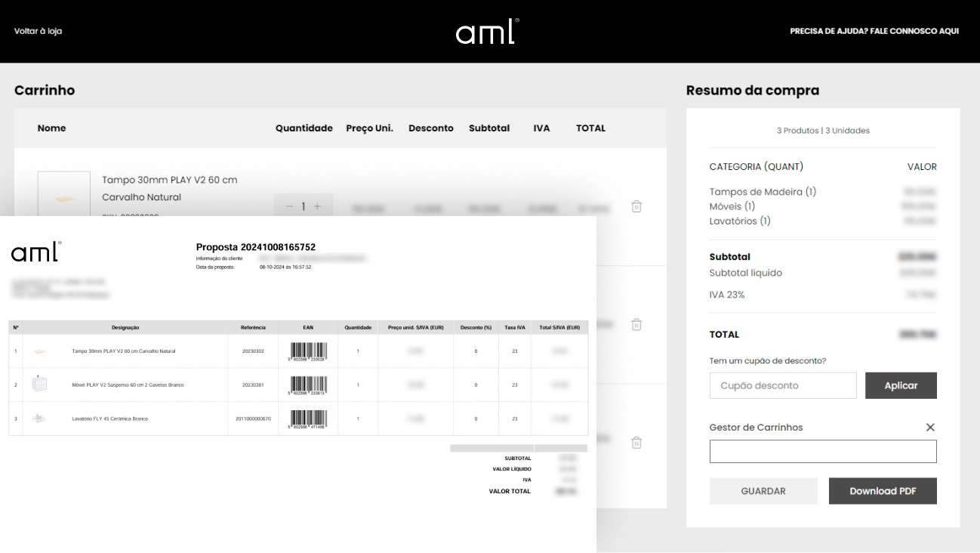Focus the Cupão desconto input field
This screenshot has height=553, width=980.
coord(783,385)
